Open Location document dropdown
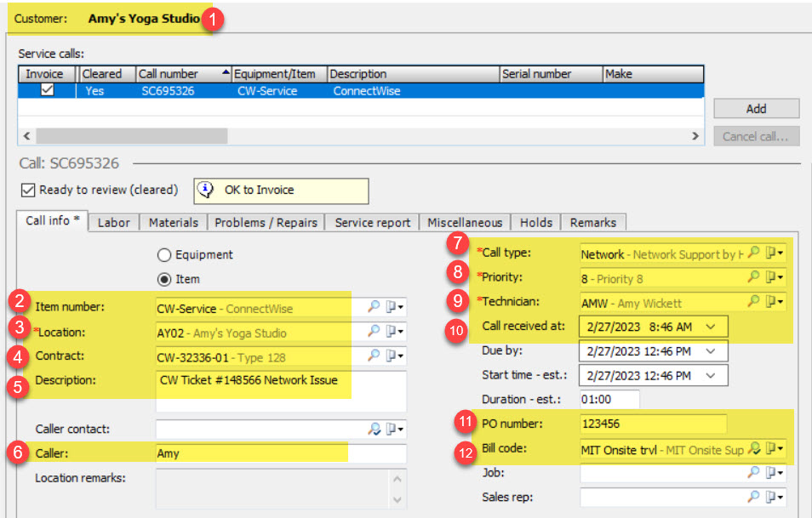Image resolution: width=812 pixels, height=518 pixels. pos(395,331)
